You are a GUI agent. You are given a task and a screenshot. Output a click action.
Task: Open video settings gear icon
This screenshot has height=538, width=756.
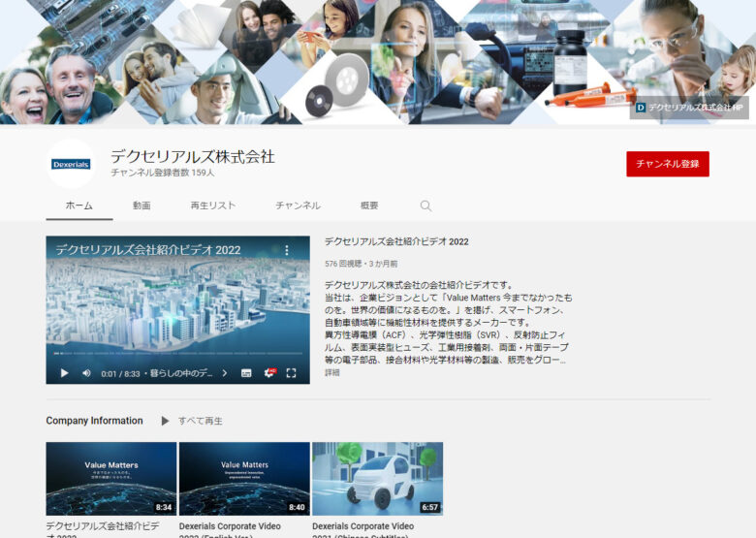click(x=270, y=373)
